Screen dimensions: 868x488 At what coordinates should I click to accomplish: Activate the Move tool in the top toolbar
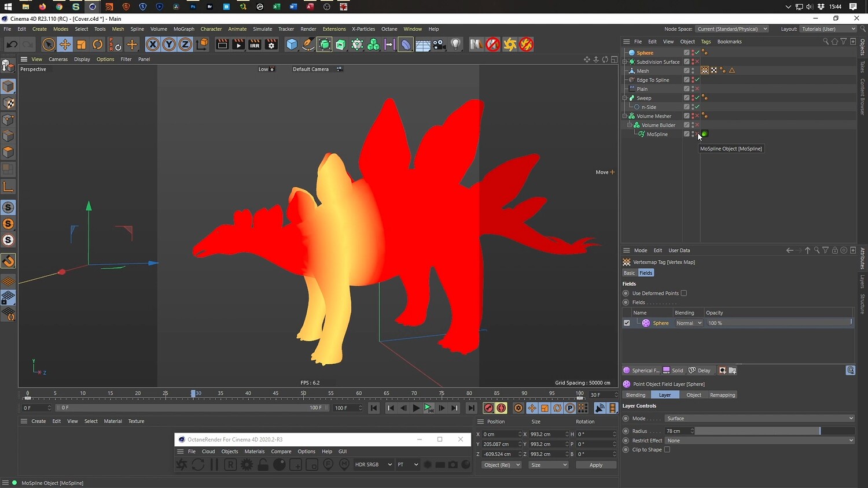coord(65,45)
